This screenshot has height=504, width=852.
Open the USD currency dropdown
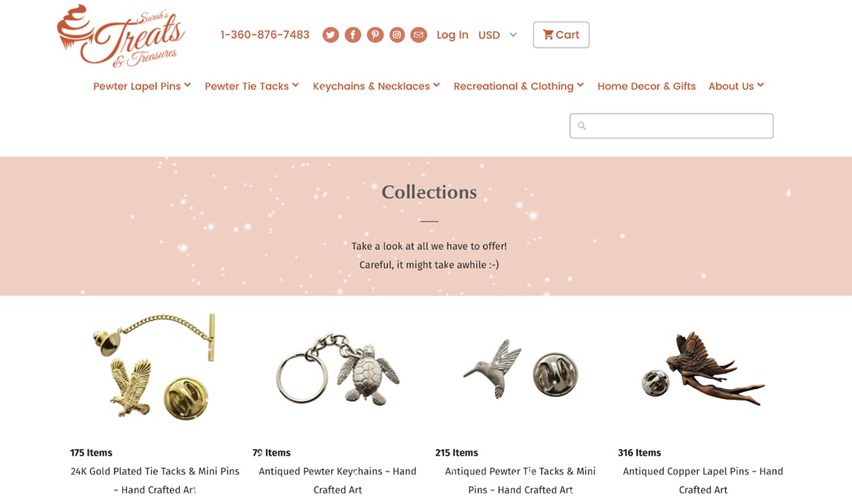click(498, 35)
